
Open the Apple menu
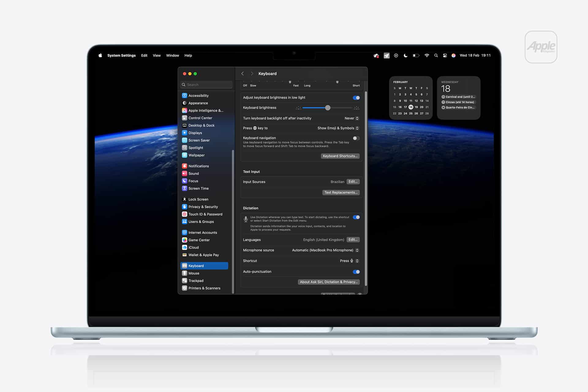click(100, 55)
